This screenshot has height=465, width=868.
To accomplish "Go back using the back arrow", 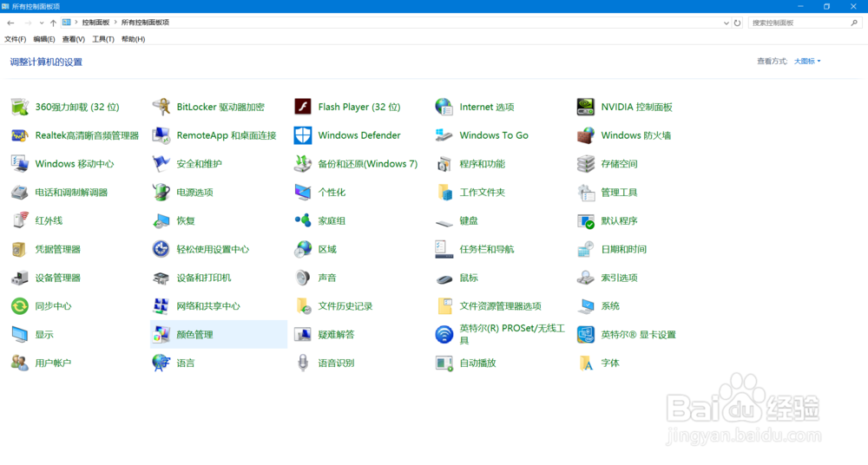I will pos(10,23).
